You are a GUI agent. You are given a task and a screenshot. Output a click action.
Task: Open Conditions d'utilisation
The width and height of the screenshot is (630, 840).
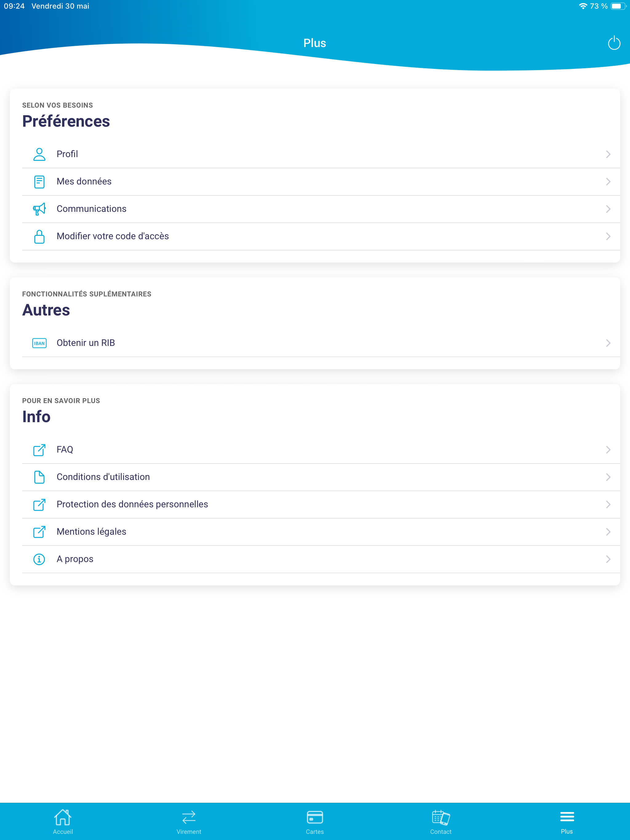103,477
